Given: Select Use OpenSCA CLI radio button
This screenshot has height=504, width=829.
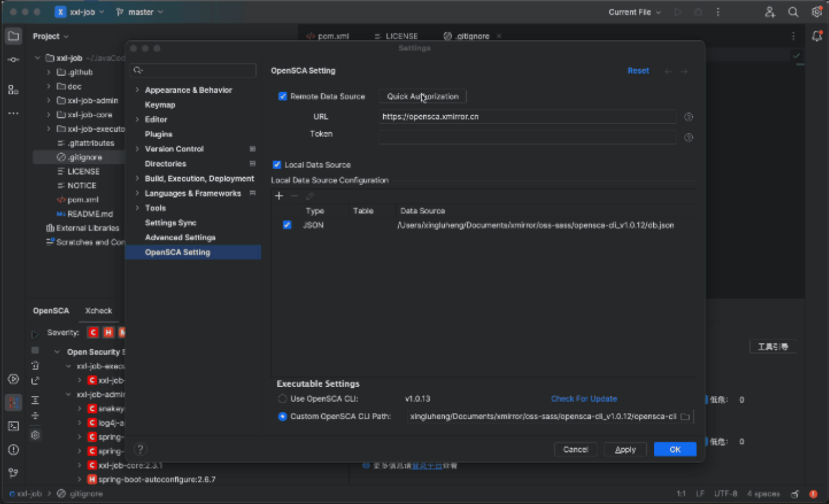Looking at the screenshot, I should point(282,398).
